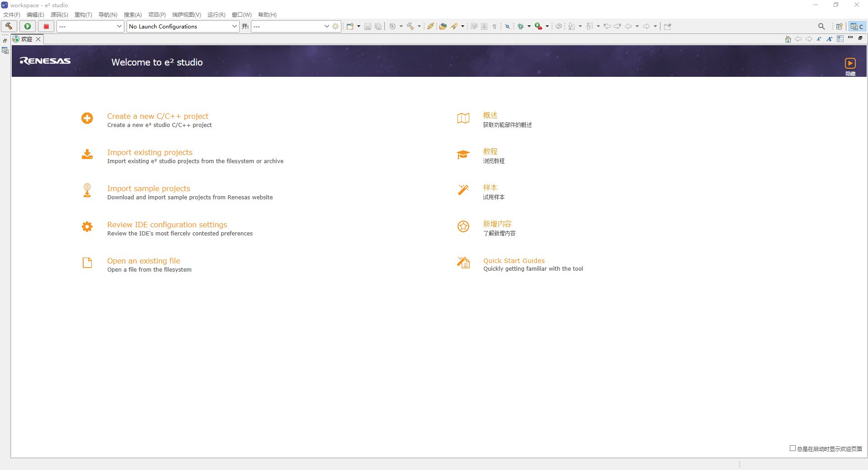Click the Previous Annotation toolbar icon

590,26
